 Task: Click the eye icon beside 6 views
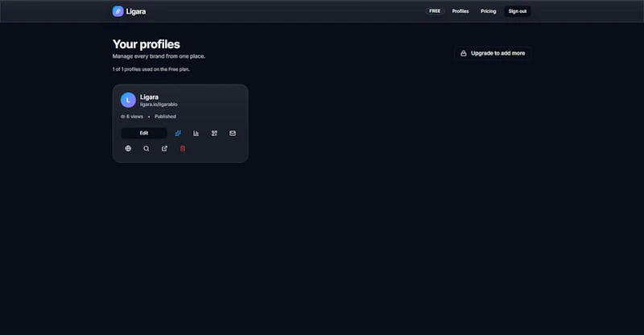coord(123,117)
